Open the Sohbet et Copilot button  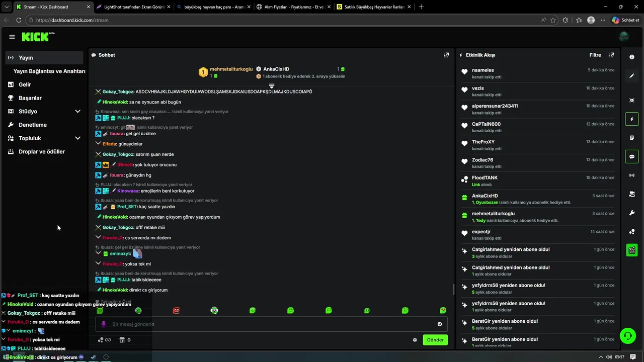[x=625, y=20]
